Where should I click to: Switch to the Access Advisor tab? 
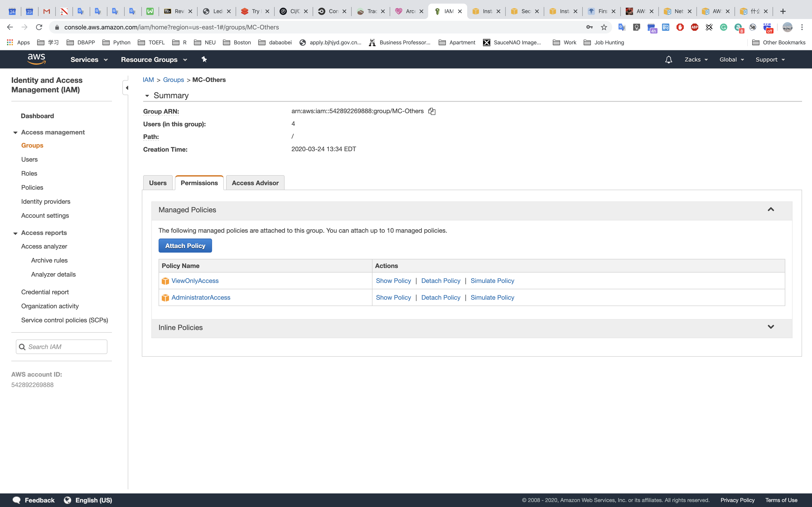point(255,183)
